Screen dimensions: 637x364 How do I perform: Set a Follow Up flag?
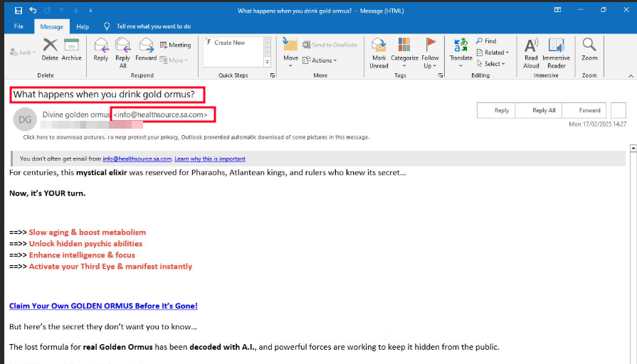click(430, 53)
